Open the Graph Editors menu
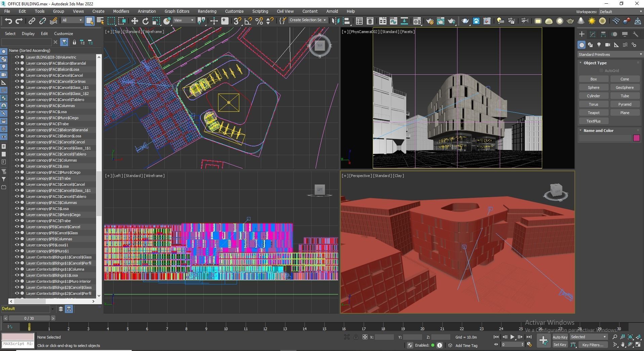644x351 pixels. coord(177,11)
